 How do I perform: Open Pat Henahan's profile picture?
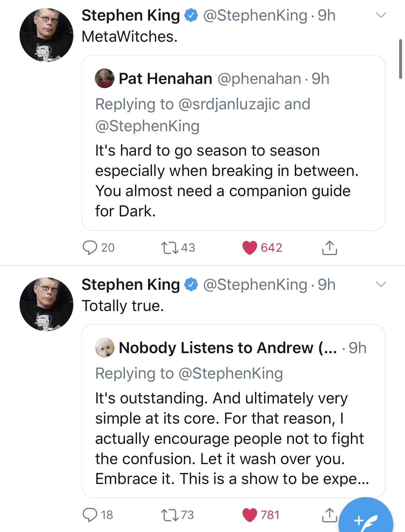(x=105, y=78)
